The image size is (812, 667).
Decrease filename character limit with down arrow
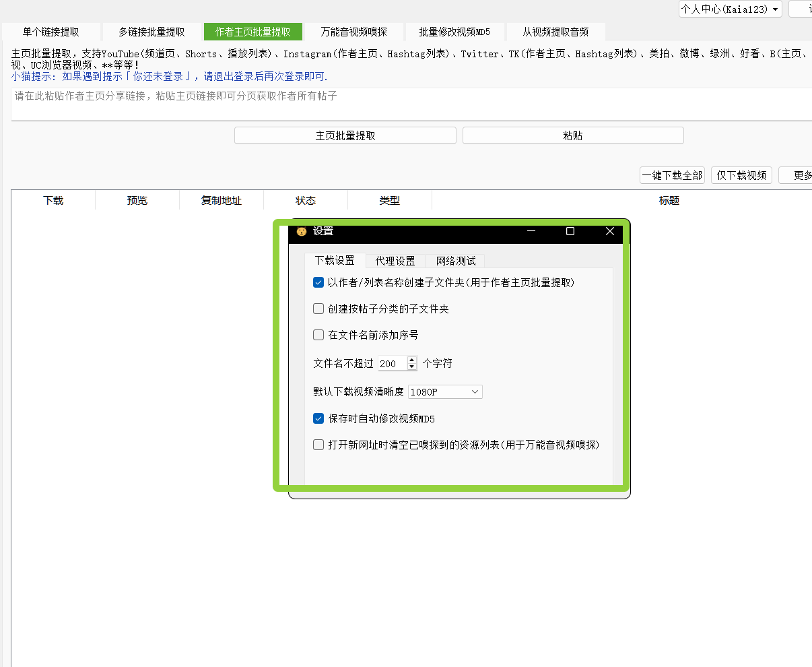click(x=412, y=367)
